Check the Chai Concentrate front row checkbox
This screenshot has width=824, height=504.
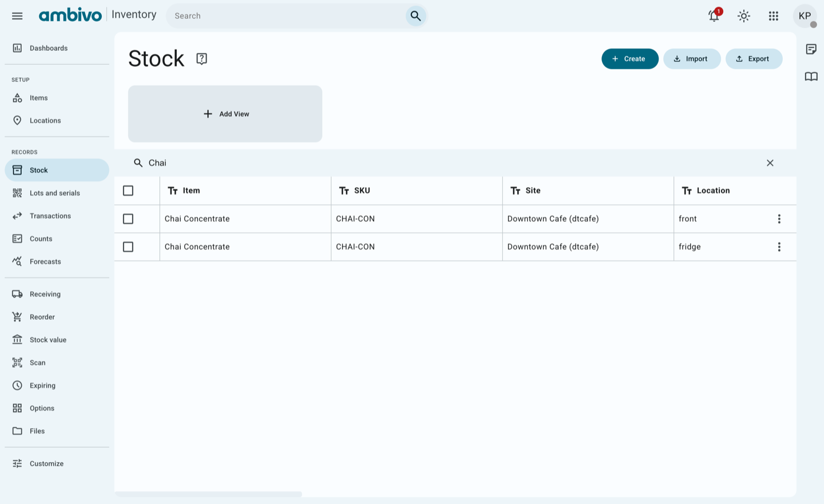pos(128,219)
